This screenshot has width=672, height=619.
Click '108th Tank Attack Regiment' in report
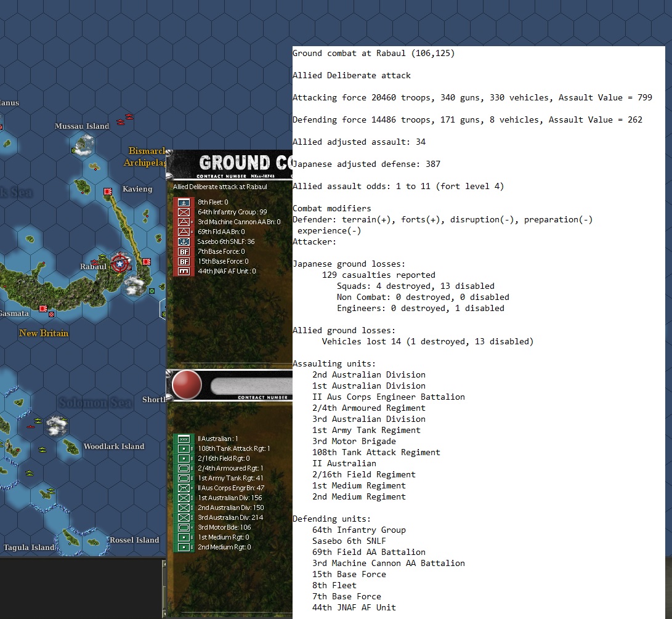click(376, 453)
